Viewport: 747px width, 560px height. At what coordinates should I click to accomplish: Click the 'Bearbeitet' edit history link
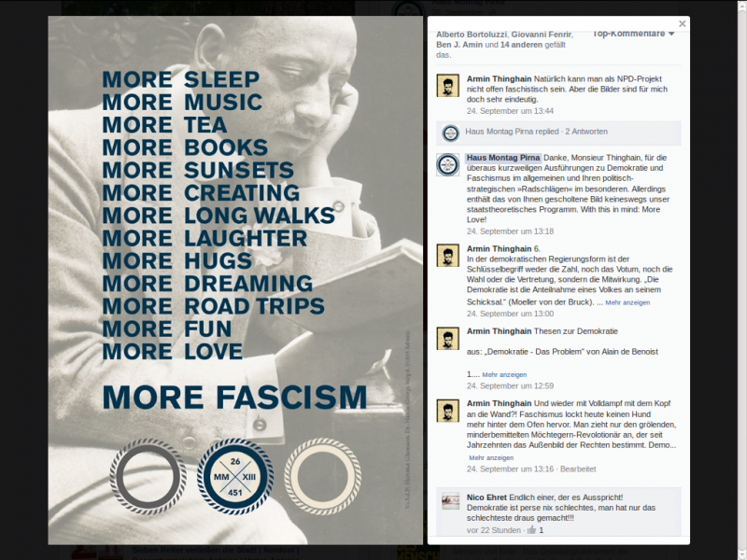[x=578, y=469]
